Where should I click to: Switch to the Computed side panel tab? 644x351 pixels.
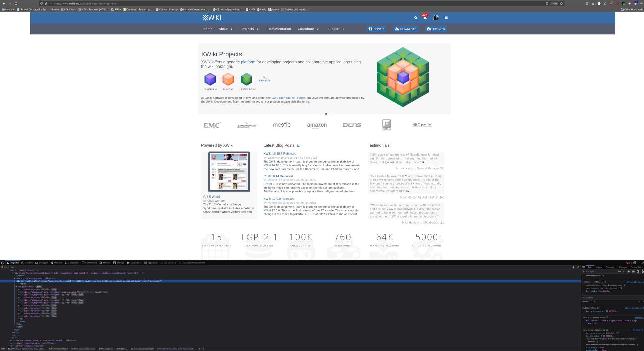pyautogui.click(x=610, y=267)
